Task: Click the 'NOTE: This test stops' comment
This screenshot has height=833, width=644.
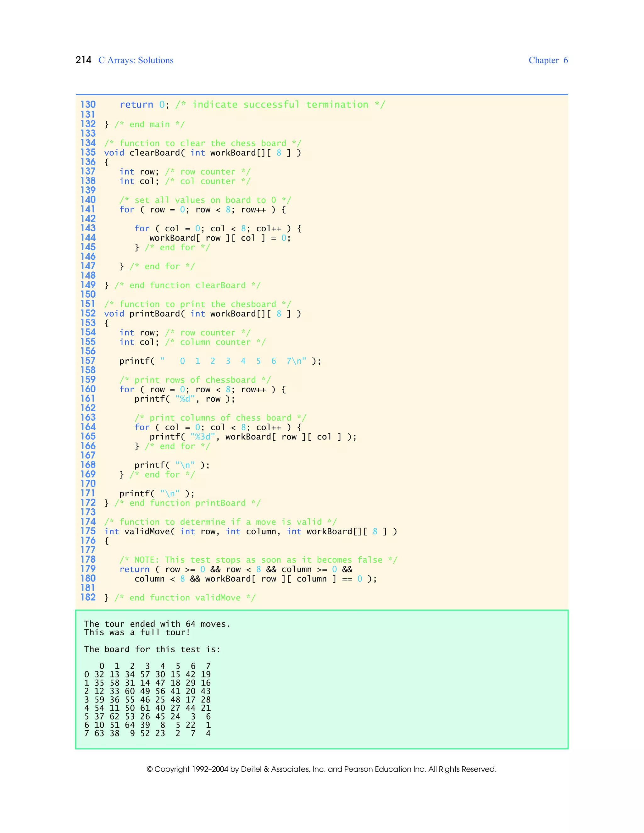Action: [258, 560]
